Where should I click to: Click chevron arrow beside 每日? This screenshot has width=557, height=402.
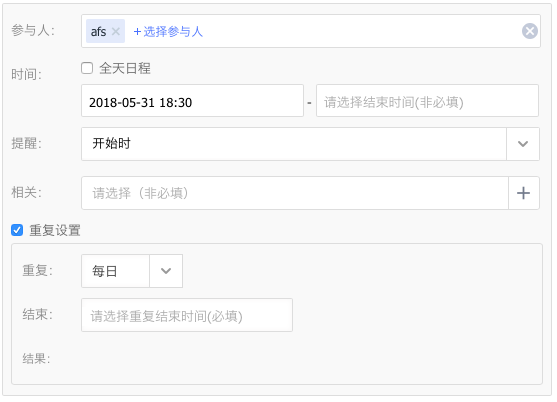coord(166,271)
